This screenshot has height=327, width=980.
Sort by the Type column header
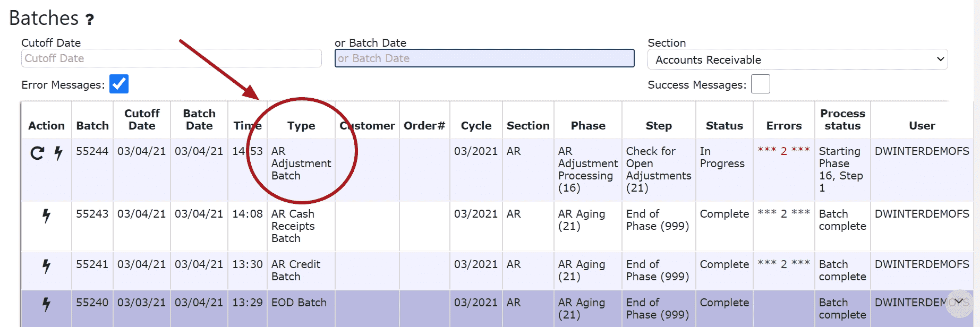[x=301, y=126]
